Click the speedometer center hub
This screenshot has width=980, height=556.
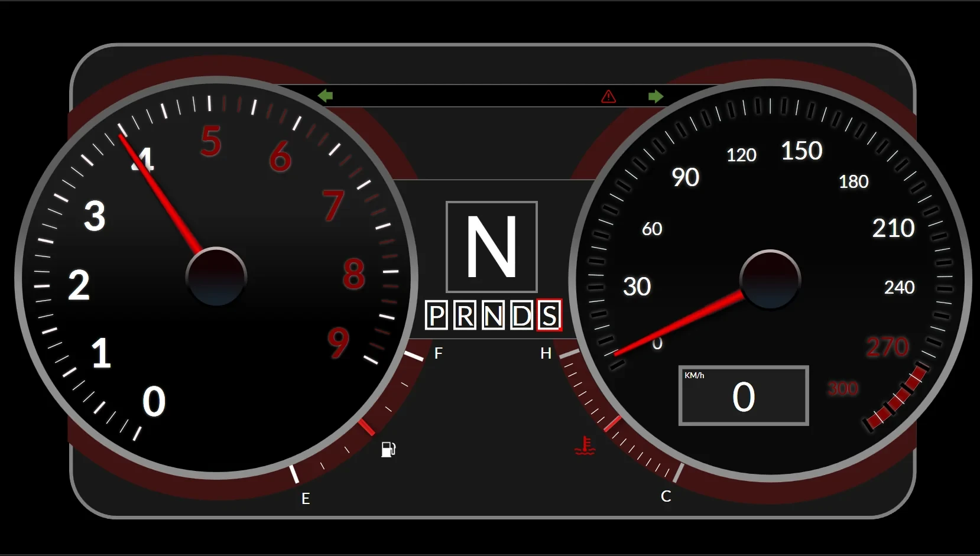(770, 279)
